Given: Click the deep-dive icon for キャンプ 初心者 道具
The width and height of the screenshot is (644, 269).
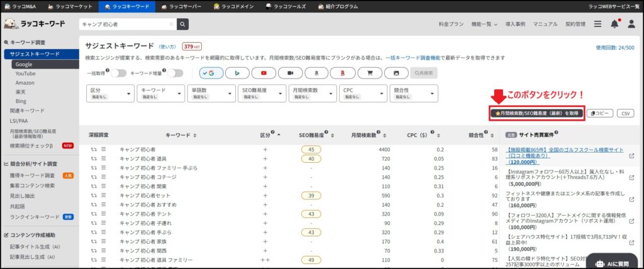Looking at the screenshot, I should [94, 158].
